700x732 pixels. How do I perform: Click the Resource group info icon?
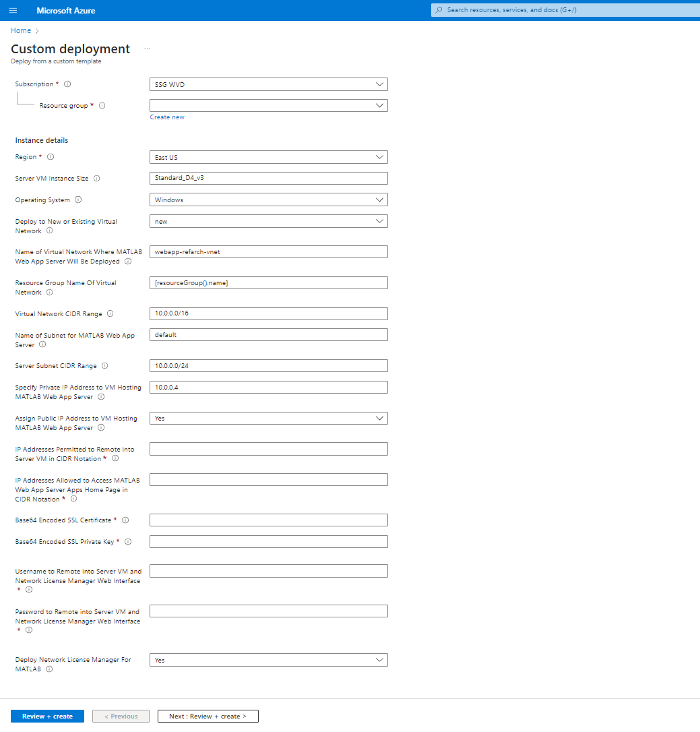click(x=102, y=106)
